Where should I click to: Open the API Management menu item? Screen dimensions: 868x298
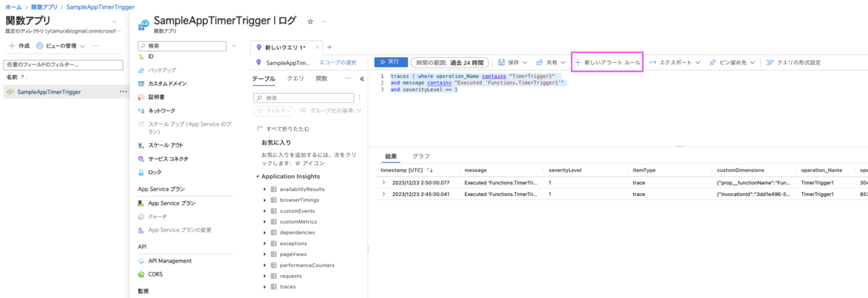(169, 260)
